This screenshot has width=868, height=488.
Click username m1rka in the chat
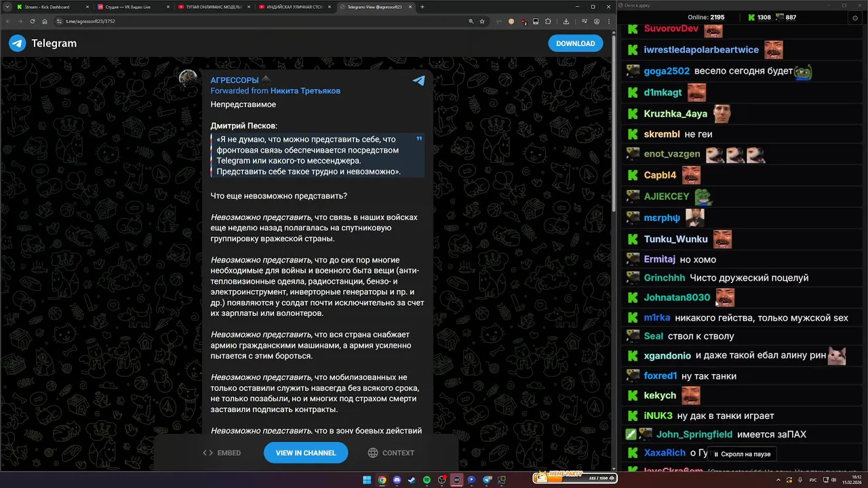click(x=657, y=318)
